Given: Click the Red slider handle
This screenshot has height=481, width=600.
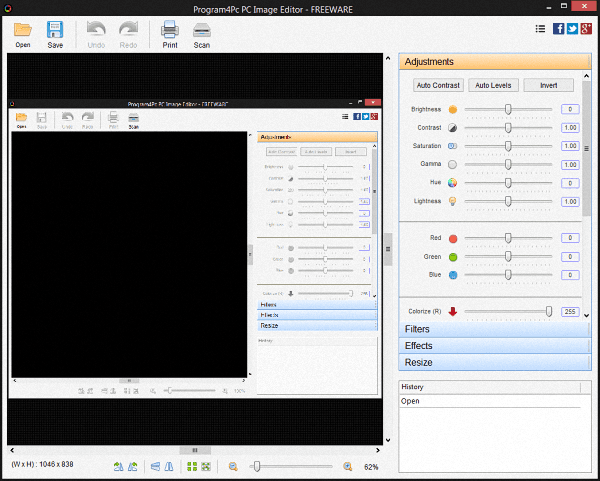Looking at the screenshot, I should 508,238.
